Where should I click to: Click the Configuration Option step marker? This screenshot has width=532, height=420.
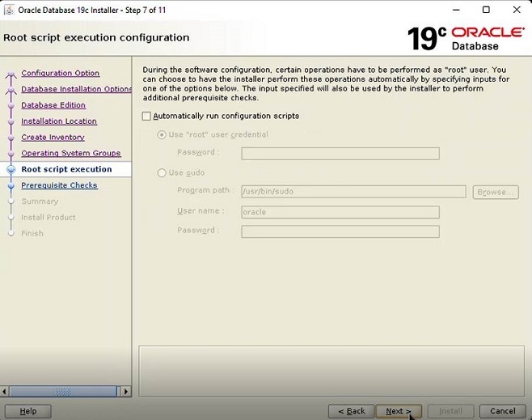(11, 74)
